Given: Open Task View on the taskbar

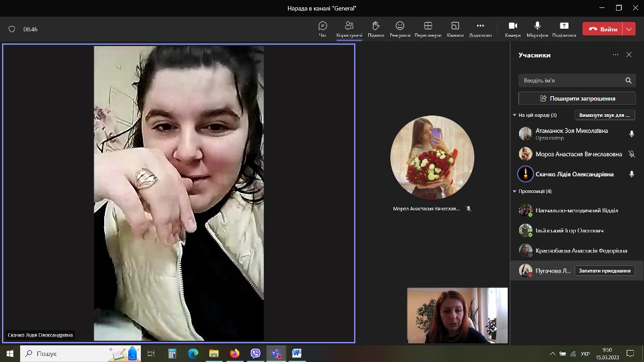Looking at the screenshot, I should 151,353.
